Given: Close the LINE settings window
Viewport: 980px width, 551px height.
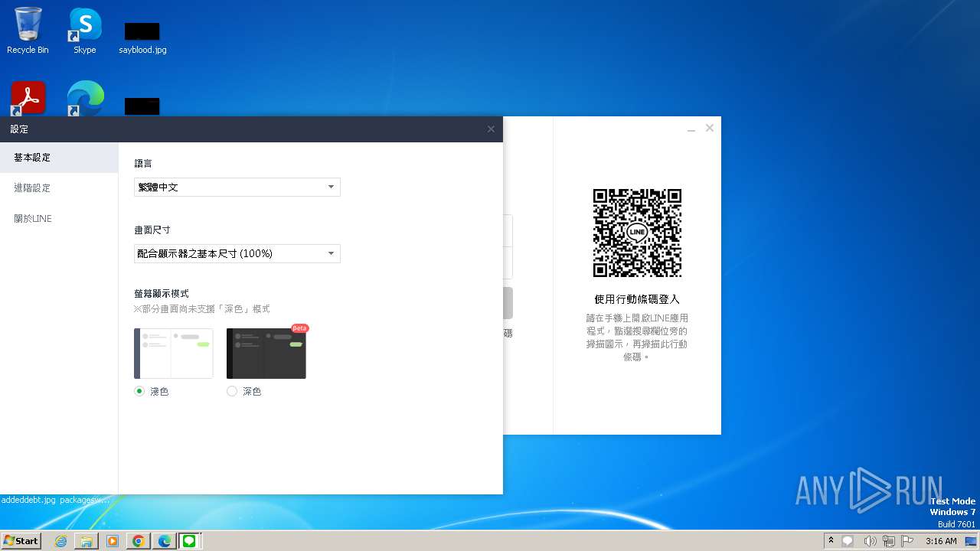Looking at the screenshot, I should pos(491,129).
